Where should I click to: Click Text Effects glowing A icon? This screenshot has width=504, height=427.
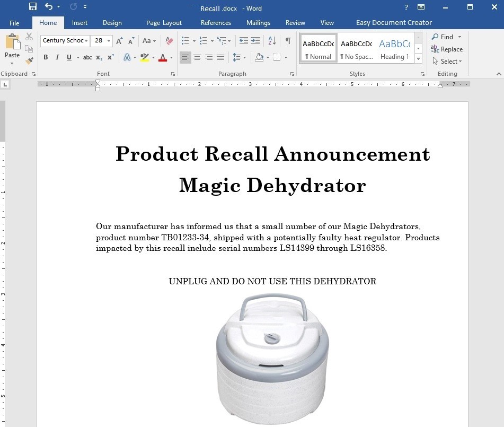coord(127,57)
